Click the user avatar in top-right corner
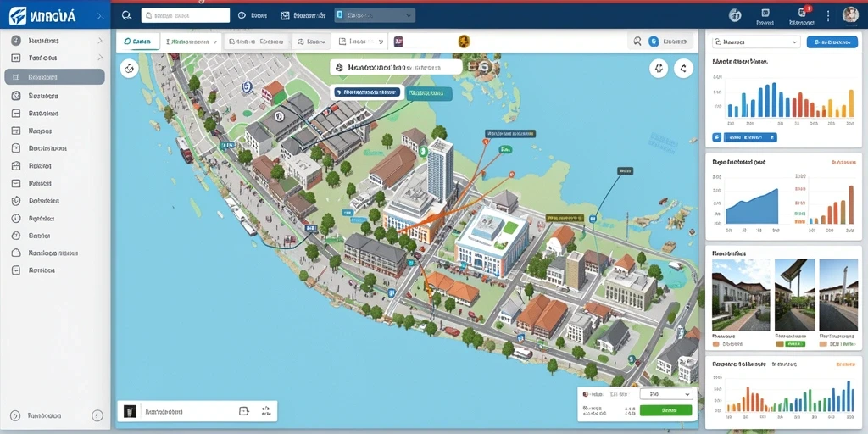The height and width of the screenshot is (434, 868). 850,14
